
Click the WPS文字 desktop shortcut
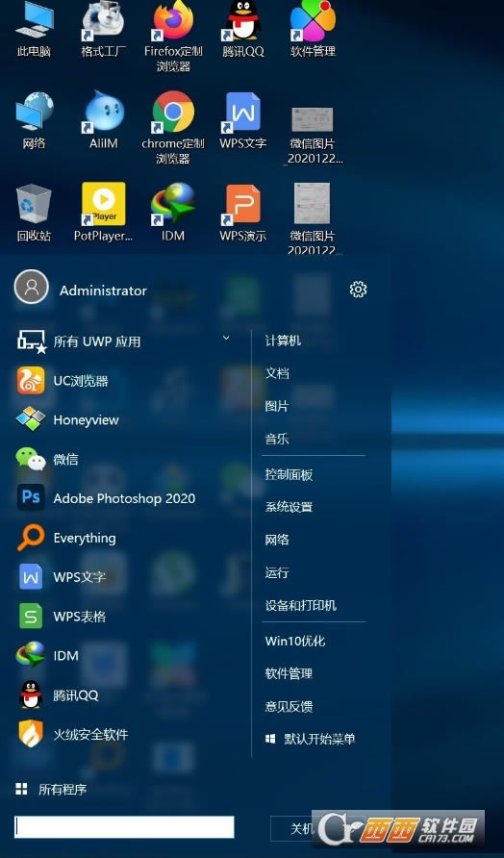point(243,120)
